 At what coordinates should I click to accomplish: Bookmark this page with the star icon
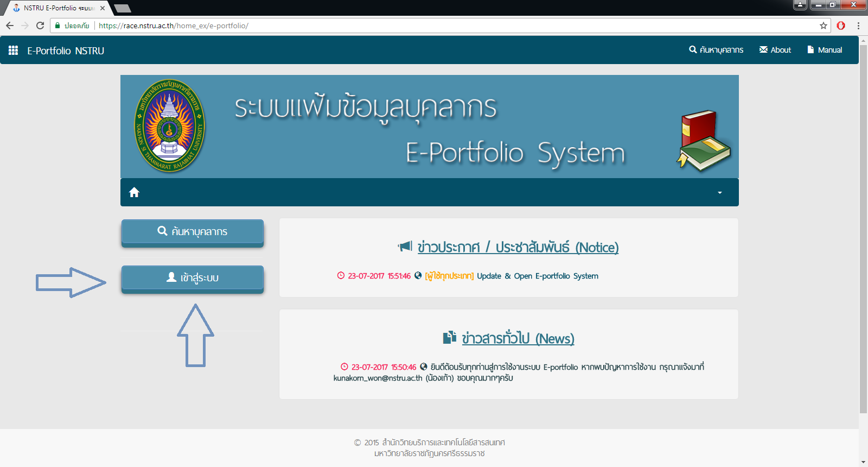click(823, 26)
